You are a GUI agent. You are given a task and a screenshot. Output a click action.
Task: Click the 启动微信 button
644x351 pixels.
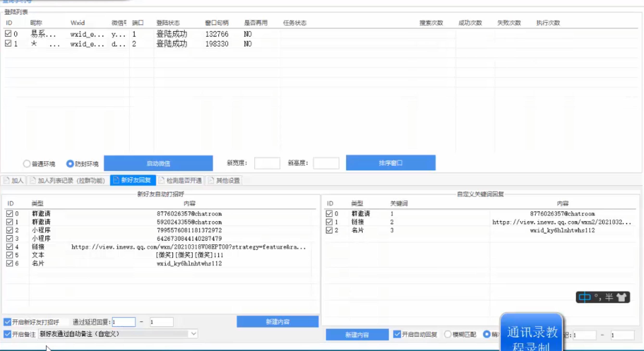click(158, 163)
